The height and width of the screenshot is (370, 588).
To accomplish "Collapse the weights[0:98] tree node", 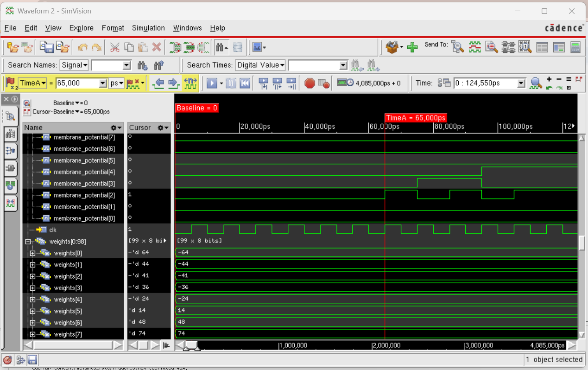I will pos(28,242).
